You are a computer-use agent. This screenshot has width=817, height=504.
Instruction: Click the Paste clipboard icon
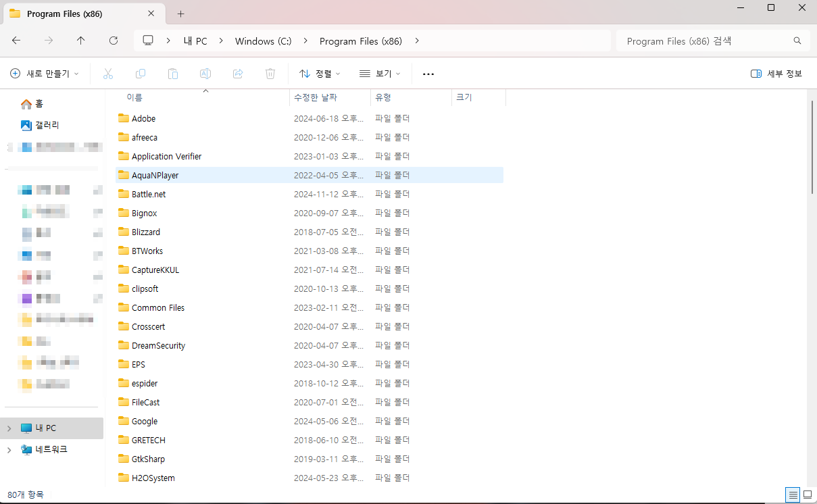click(x=173, y=74)
